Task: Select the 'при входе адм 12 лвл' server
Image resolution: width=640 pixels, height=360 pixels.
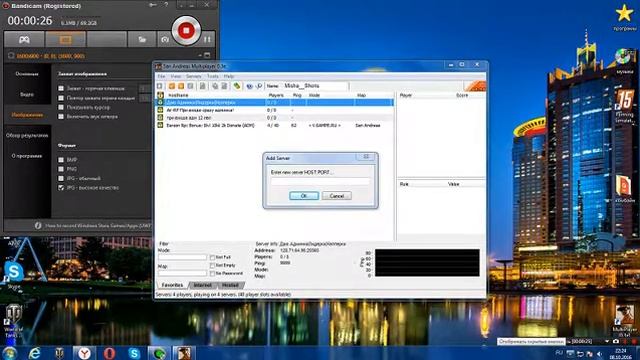Action: (x=274, y=118)
